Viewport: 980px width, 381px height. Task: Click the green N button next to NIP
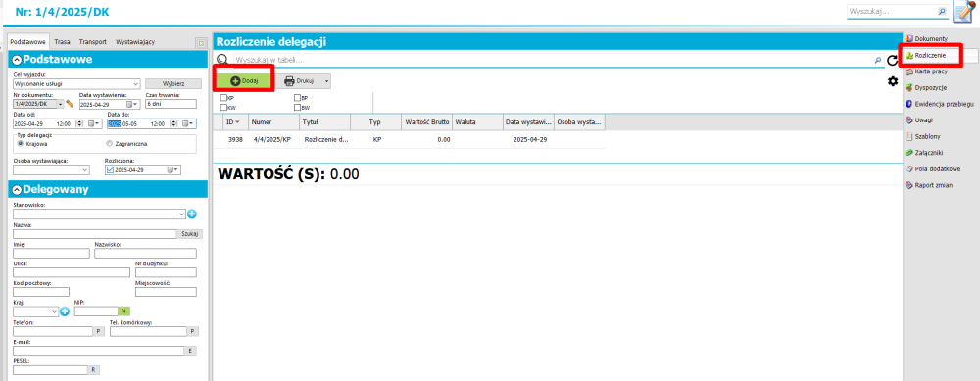coord(123,310)
